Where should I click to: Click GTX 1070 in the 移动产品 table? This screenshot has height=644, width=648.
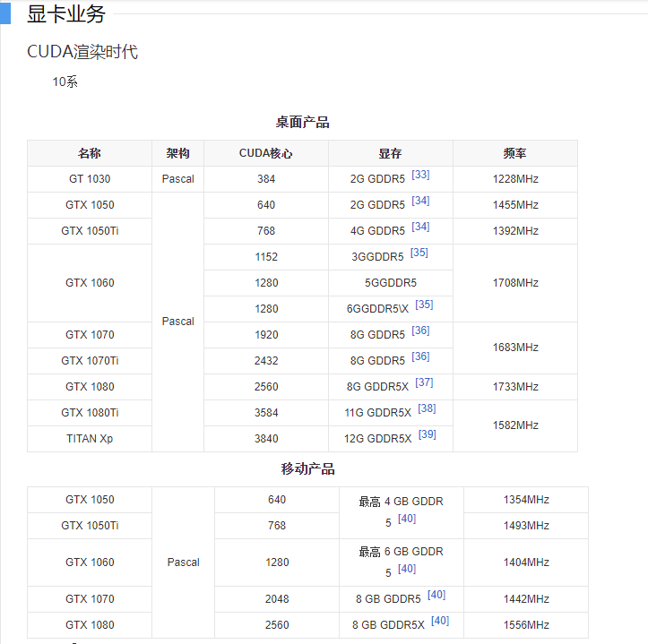tap(90, 599)
